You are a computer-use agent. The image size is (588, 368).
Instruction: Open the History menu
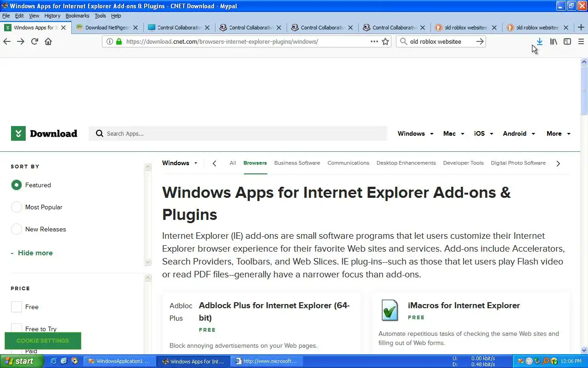click(52, 16)
